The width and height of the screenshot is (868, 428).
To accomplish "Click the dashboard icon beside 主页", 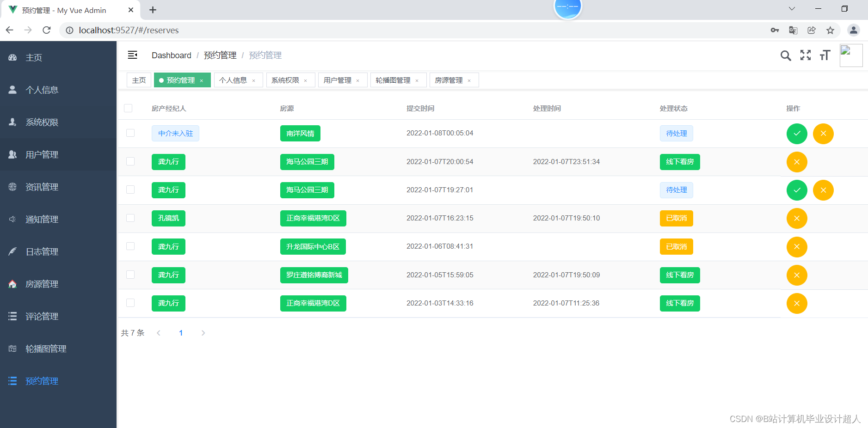I will pyautogui.click(x=12, y=57).
